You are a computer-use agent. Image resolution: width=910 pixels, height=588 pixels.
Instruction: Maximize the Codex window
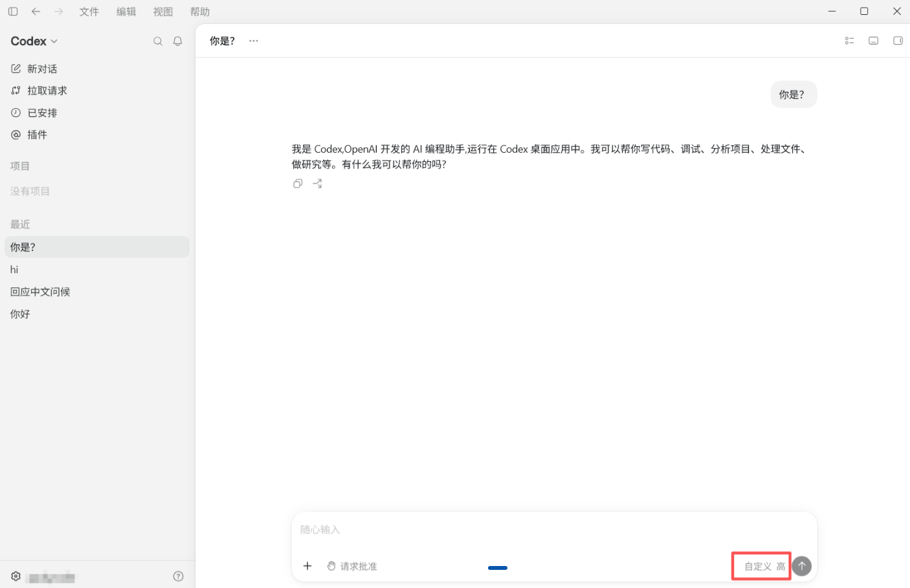[864, 11]
